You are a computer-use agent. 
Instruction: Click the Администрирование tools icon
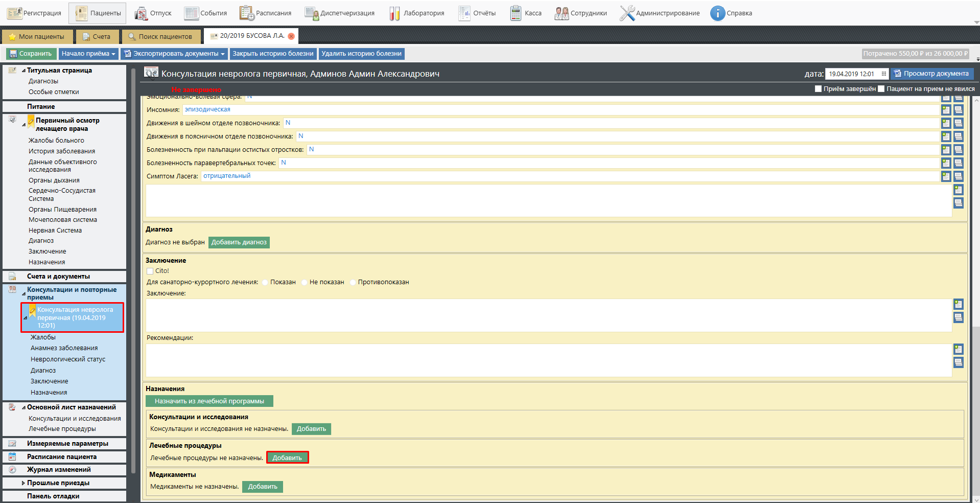(626, 13)
